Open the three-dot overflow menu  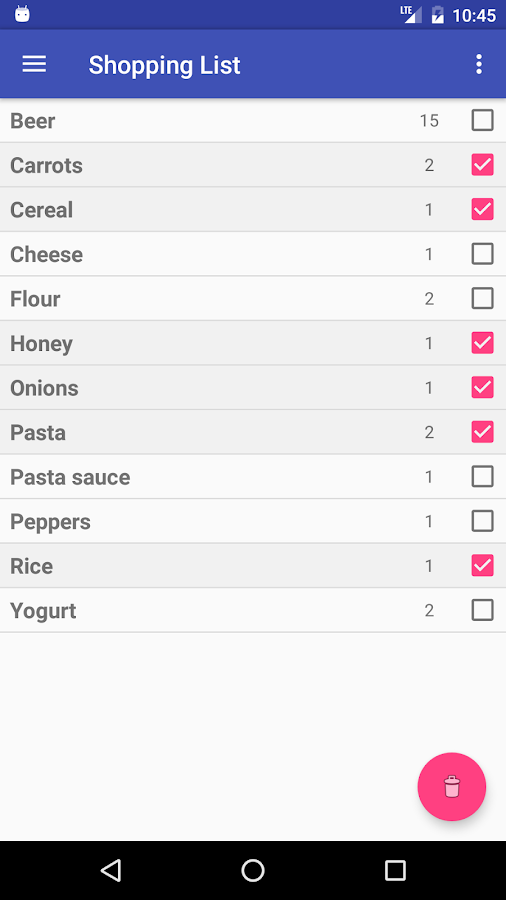coord(479,64)
